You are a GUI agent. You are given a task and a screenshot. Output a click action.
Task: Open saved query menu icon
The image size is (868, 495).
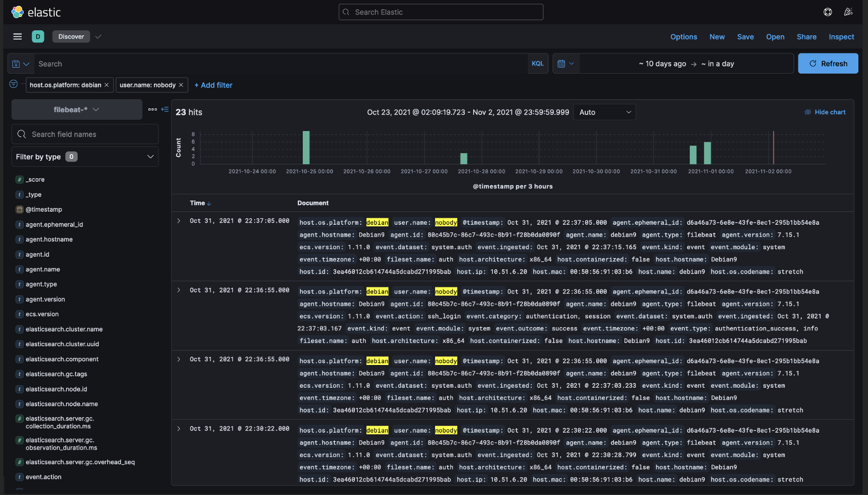coord(21,64)
